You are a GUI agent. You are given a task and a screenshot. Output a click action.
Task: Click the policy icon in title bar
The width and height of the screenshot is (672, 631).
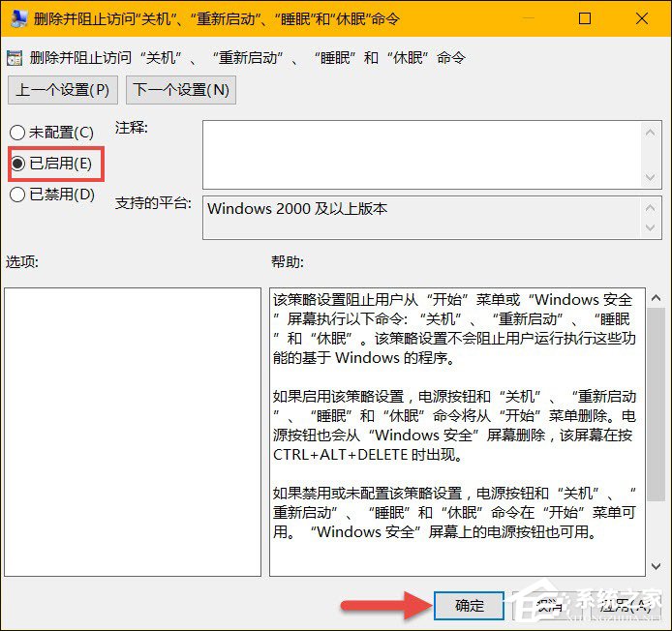pyautogui.click(x=19, y=18)
